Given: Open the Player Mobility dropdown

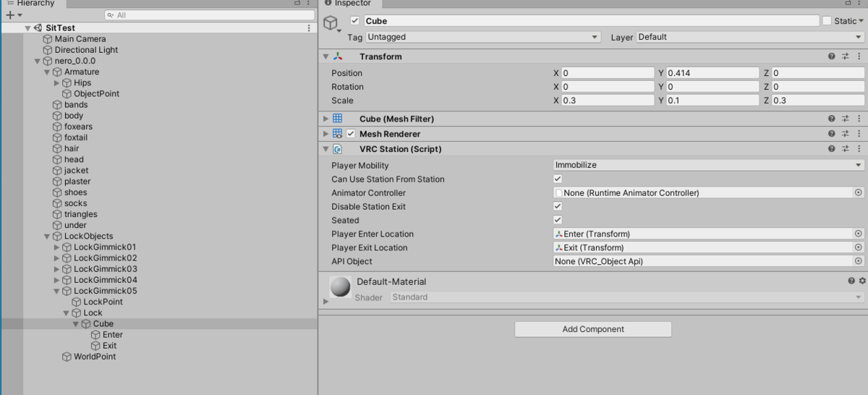Looking at the screenshot, I should click(x=709, y=165).
